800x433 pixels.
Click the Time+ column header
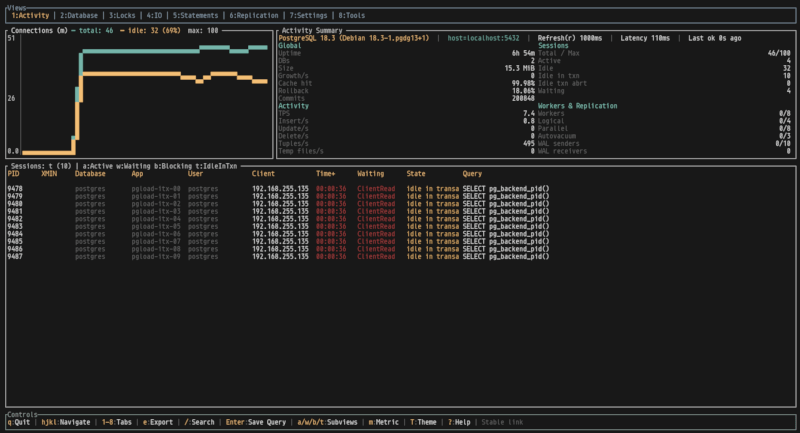pos(327,174)
